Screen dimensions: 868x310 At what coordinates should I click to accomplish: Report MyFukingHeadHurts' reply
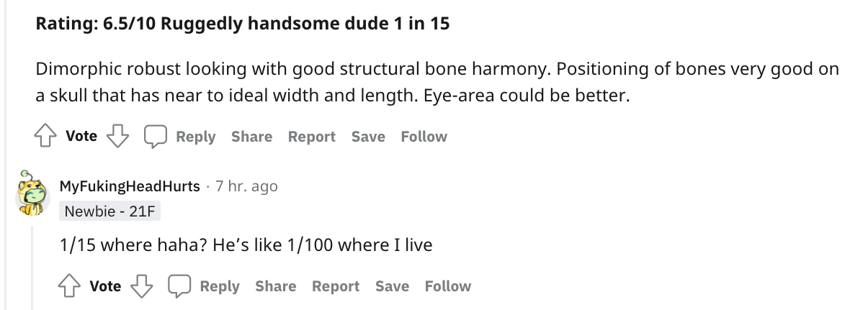336,286
